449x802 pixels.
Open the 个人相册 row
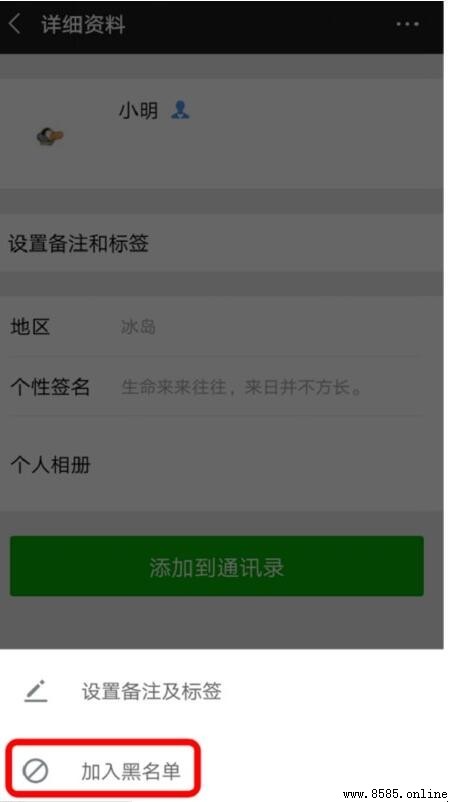click(221, 465)
